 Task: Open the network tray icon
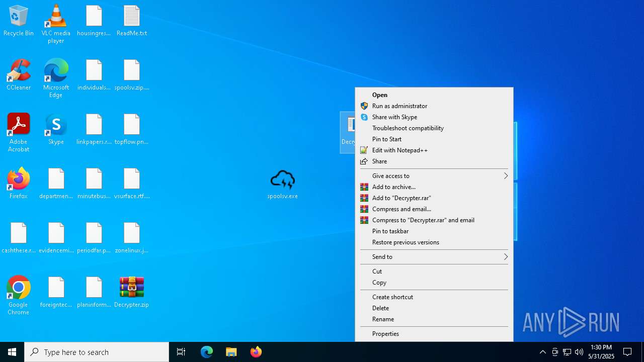(x=567, y=352)
